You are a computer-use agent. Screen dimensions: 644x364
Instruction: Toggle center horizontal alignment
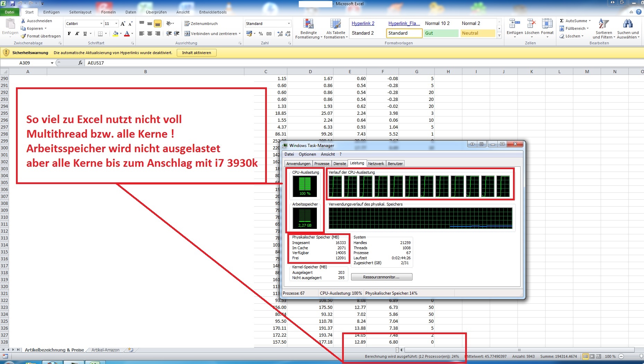tap(149, 34)
